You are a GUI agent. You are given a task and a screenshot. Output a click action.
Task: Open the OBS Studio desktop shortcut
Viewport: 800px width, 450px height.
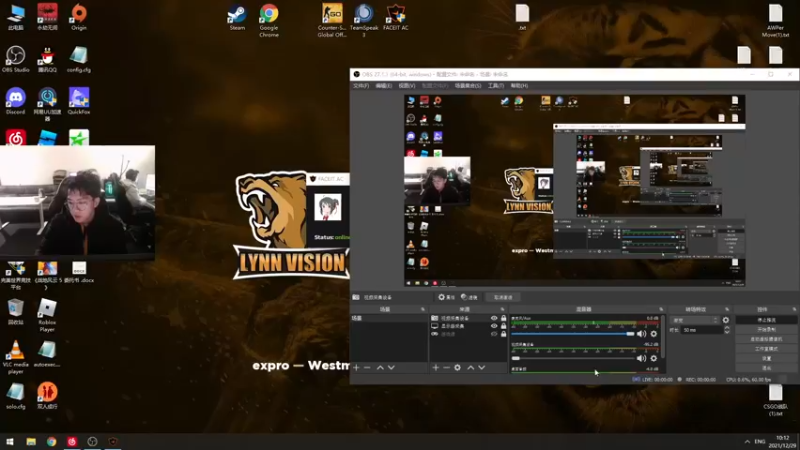pos(15,59)
